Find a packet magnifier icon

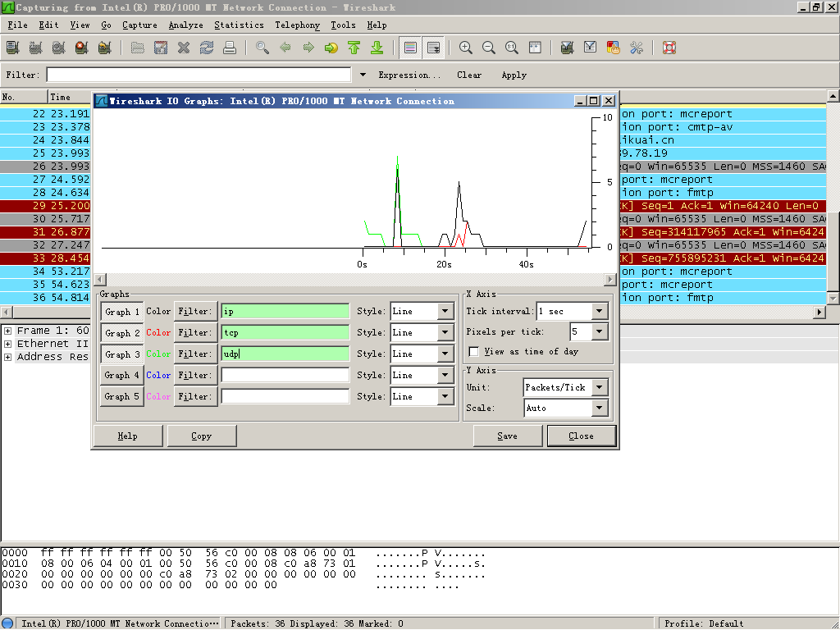point(262,48)
